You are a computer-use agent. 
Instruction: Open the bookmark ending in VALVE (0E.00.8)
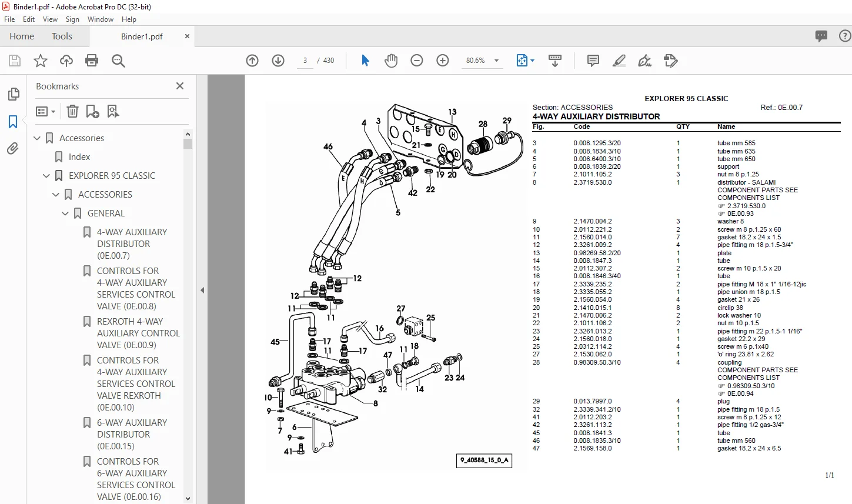click(136, 289)
